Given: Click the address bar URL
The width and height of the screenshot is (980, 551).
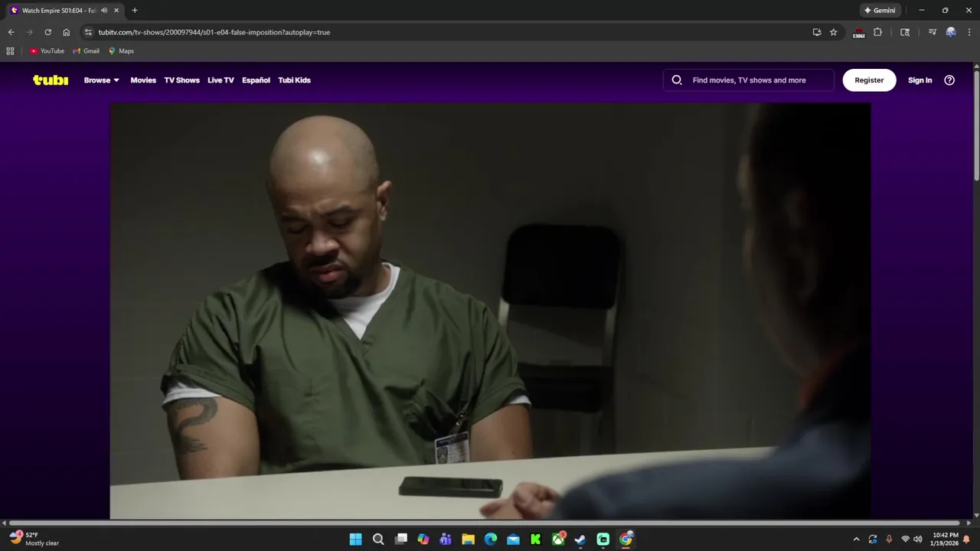Looking at the screenshot, I should [214, 32].
